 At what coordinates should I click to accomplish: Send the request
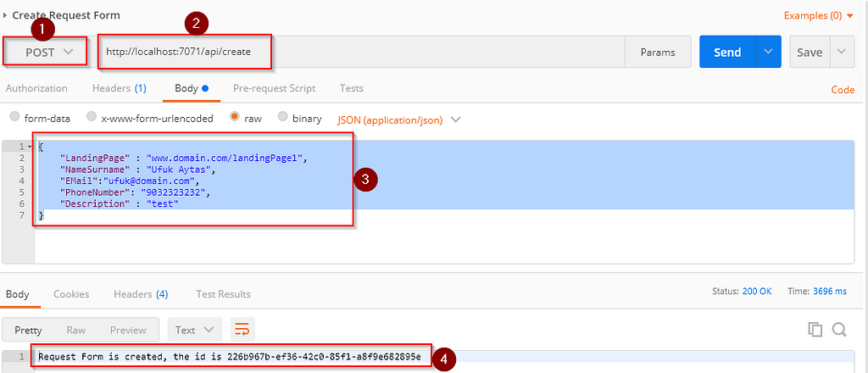(x=727, y=52)
